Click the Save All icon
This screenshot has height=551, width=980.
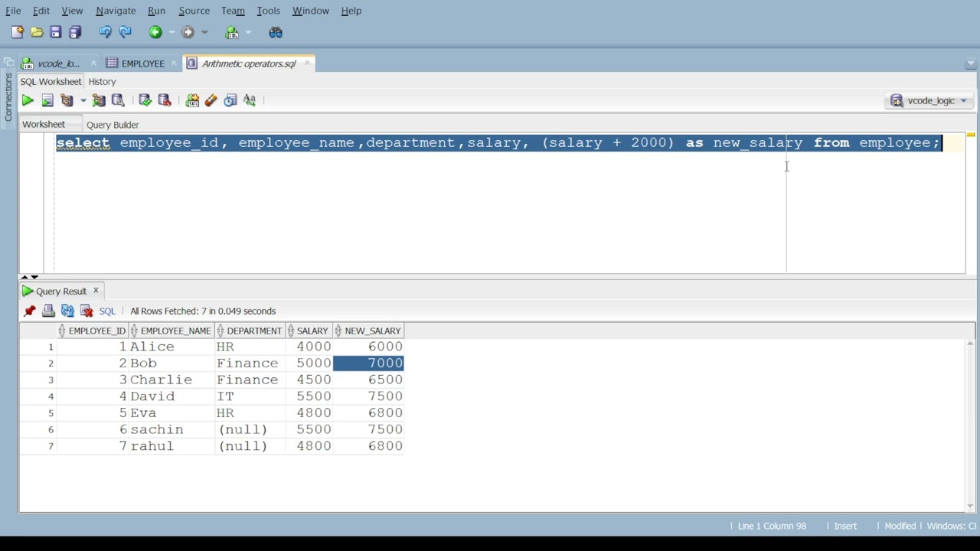pos(75,32)
